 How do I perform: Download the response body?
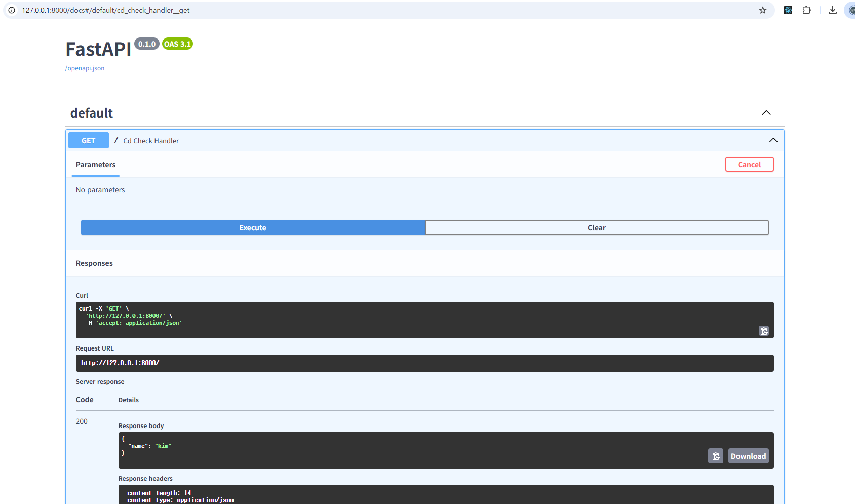click(x=749, y=456)
